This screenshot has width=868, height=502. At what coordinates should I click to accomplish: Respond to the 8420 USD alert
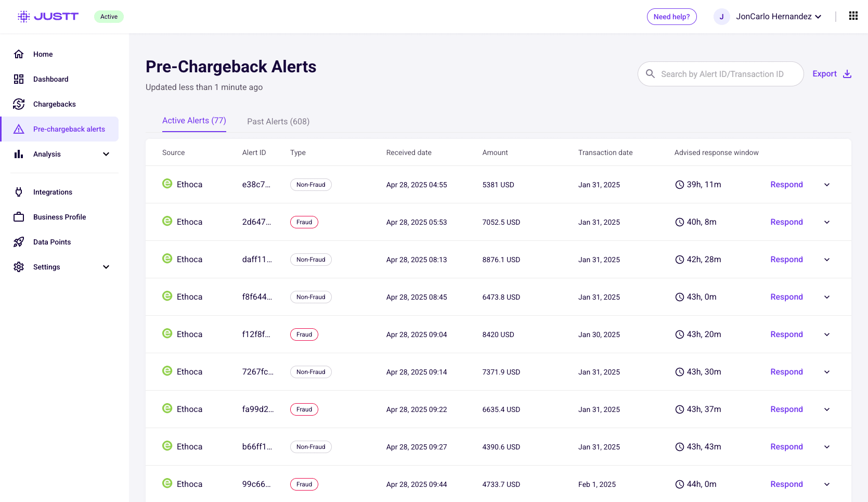click(786, 334)
